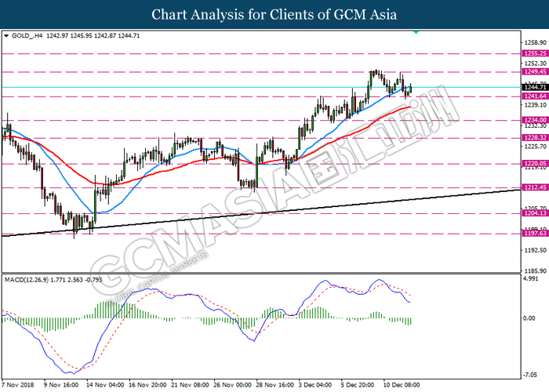Click the GOLD_,H4 symbol title text
Image resolution: width=549 pixels, height=392 pixels.
pyautogui.click(x=27, y=36)
